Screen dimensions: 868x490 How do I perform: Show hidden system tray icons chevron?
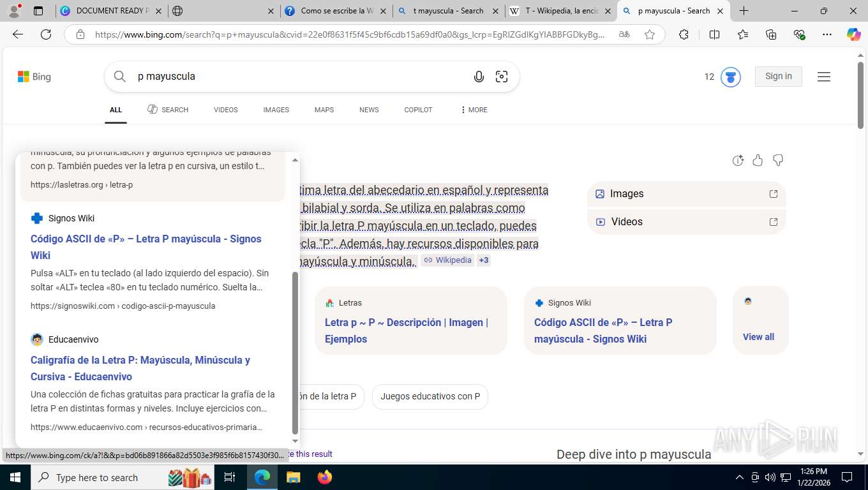[740, 477]
